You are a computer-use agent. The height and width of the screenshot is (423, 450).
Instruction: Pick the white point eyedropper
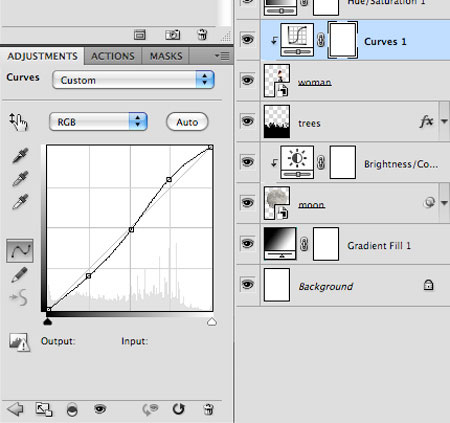coord(20,202)
